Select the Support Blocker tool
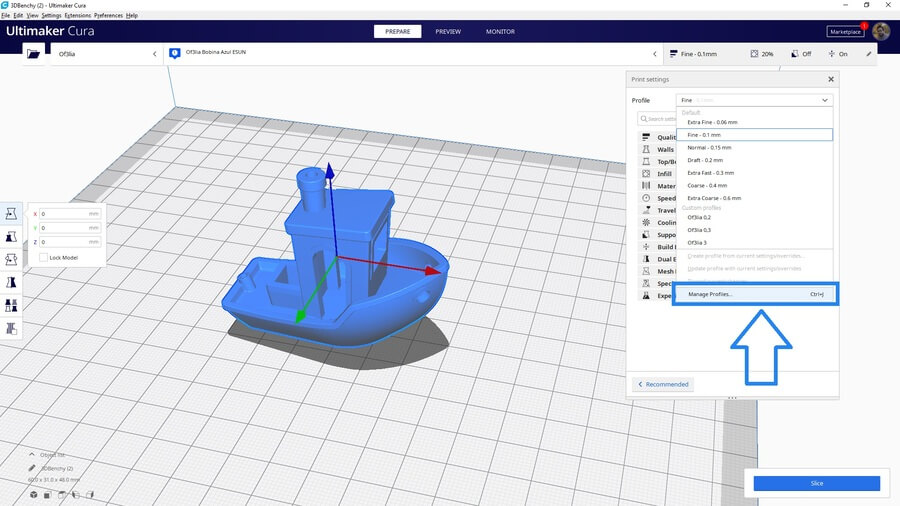 (11, 328)
